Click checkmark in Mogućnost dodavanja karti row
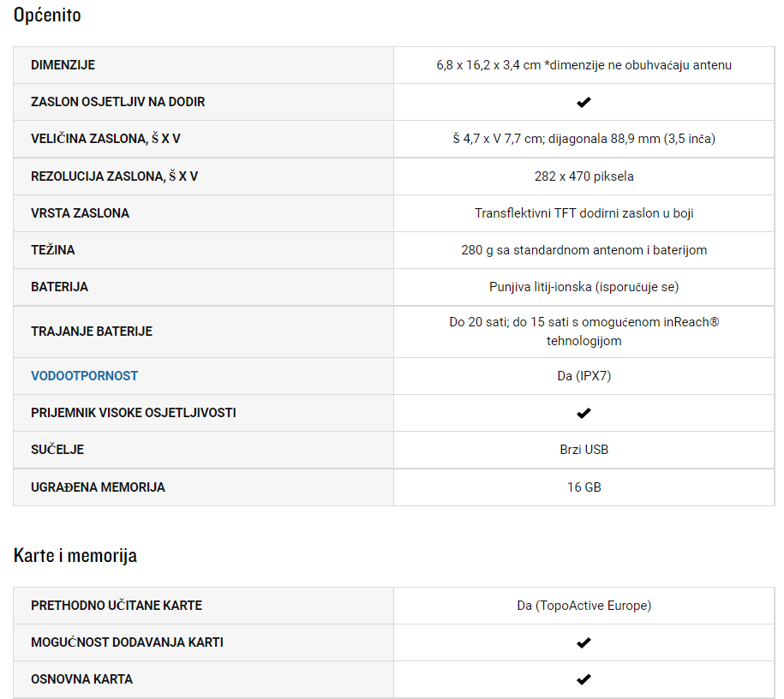784x699 pixels. point(584,642)
